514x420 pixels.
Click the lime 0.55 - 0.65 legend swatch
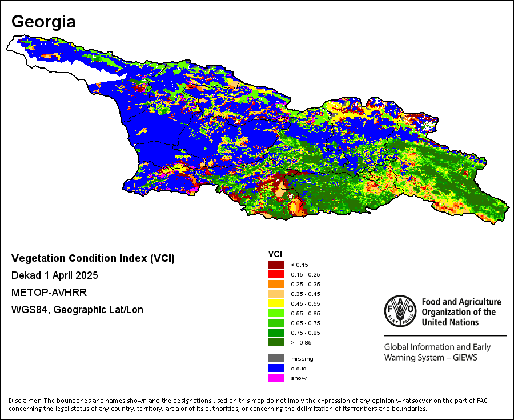276,313
